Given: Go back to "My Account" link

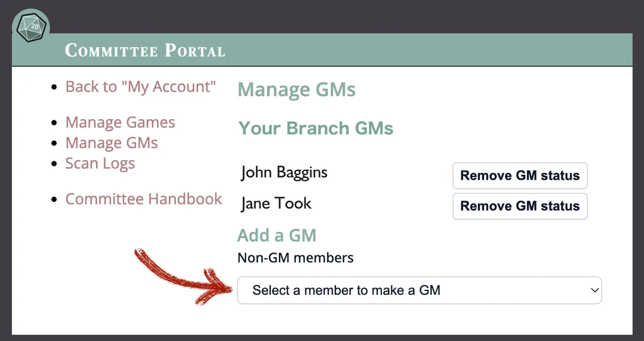Looking at the screenshot, I should (x=141, y=86).
